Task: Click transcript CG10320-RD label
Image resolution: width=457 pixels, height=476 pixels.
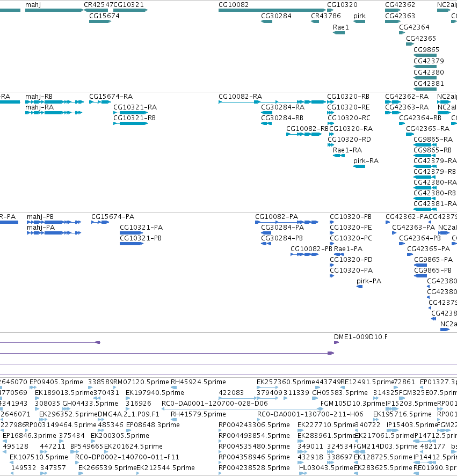Action: click(349, 140)
